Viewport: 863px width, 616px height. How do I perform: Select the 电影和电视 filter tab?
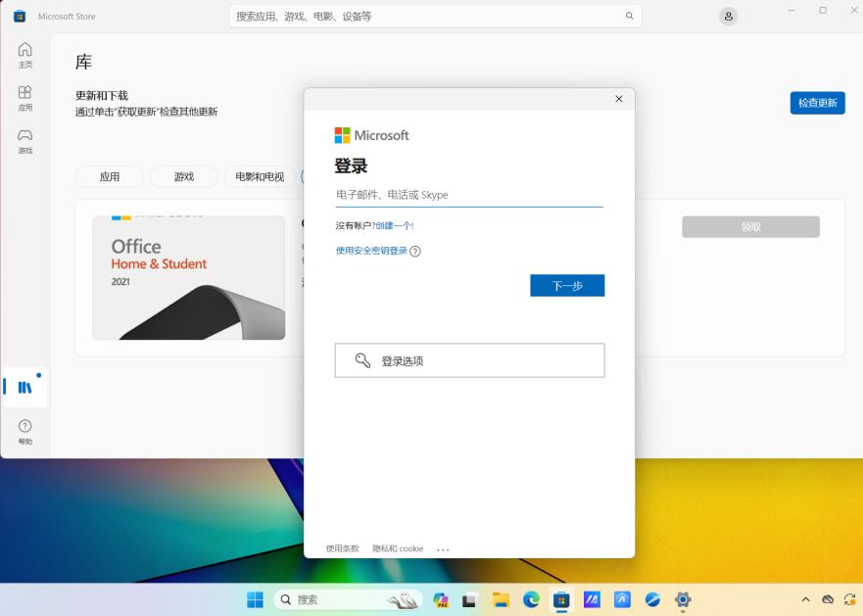(260, 176)
